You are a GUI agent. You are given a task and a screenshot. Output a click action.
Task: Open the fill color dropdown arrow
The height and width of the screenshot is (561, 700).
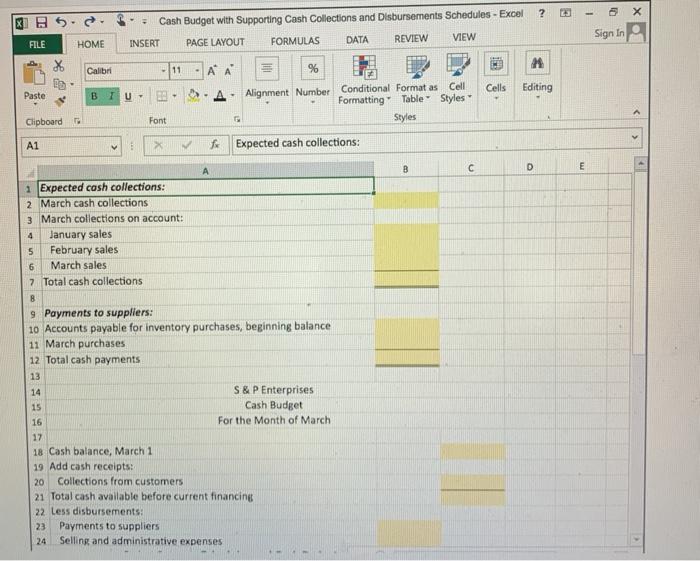pyautogui.click(x=206, y=96)
